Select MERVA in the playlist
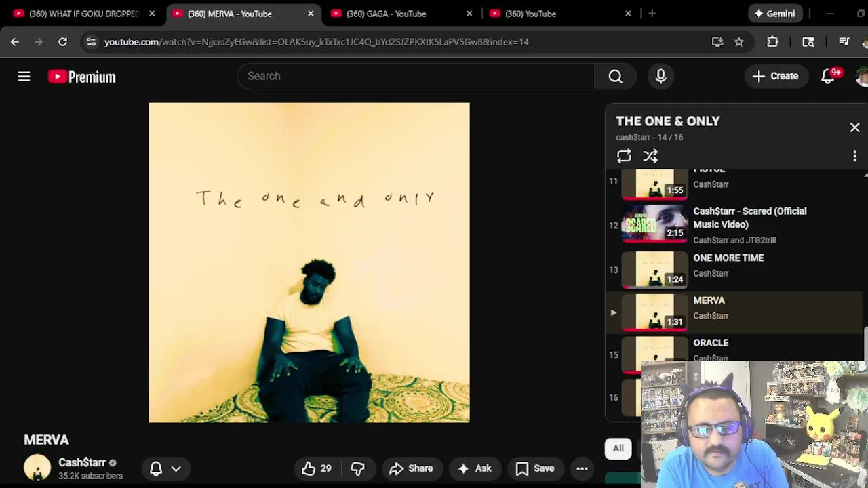Viewport: 868px width, 488px height. click(x=734, y=312)
